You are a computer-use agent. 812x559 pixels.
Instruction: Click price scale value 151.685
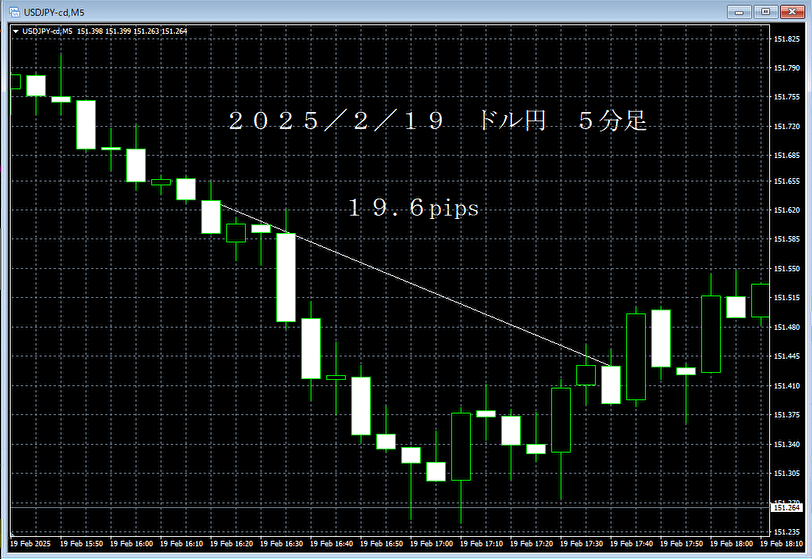tap(787, 155)
